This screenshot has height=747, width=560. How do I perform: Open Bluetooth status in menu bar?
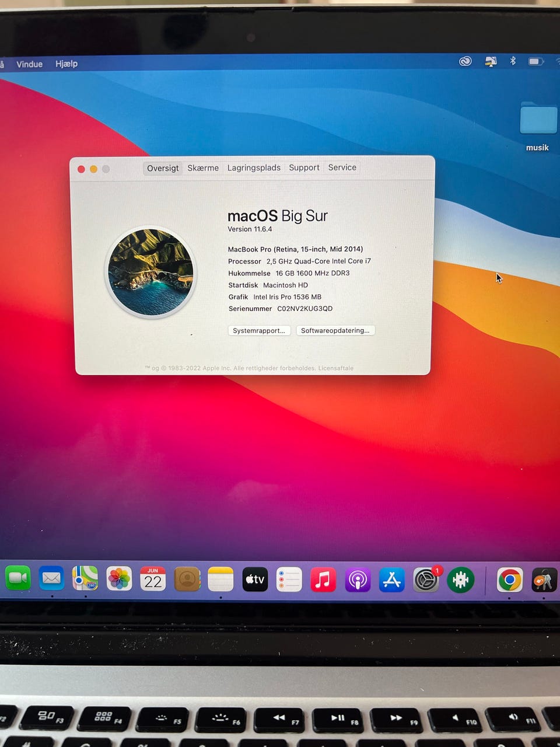[x=513, y=61]
